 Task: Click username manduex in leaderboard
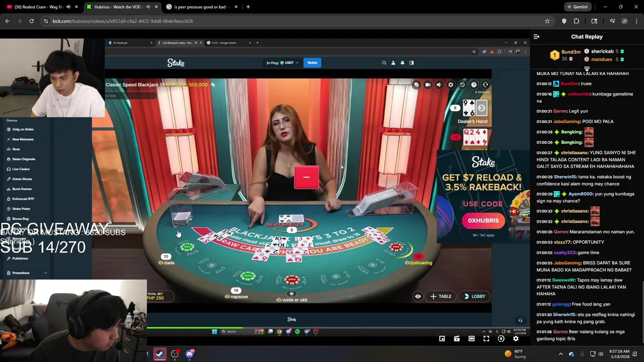[602, 59]
